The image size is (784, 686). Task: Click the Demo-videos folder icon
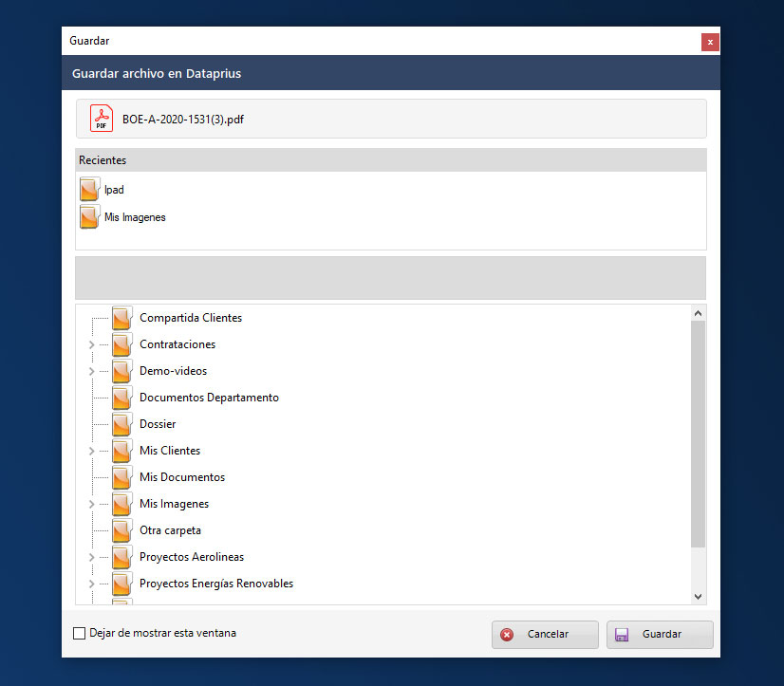click(x=122, y=370)
